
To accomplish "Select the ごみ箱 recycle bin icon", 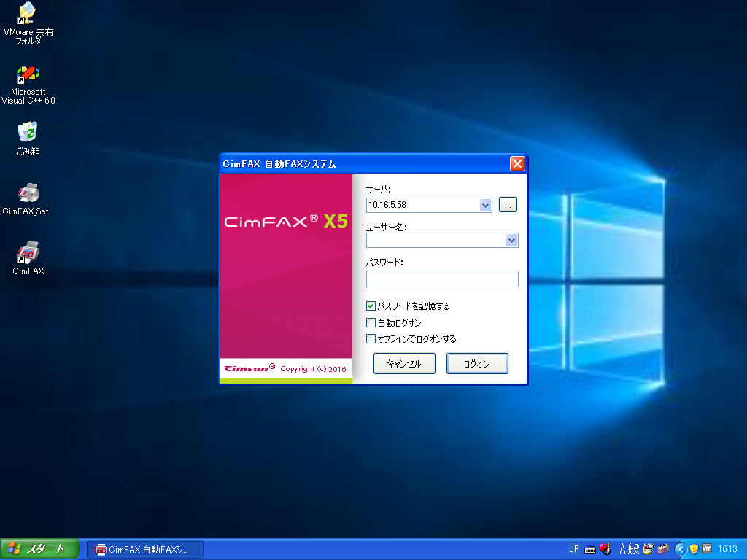I will (x=28, y=139).
